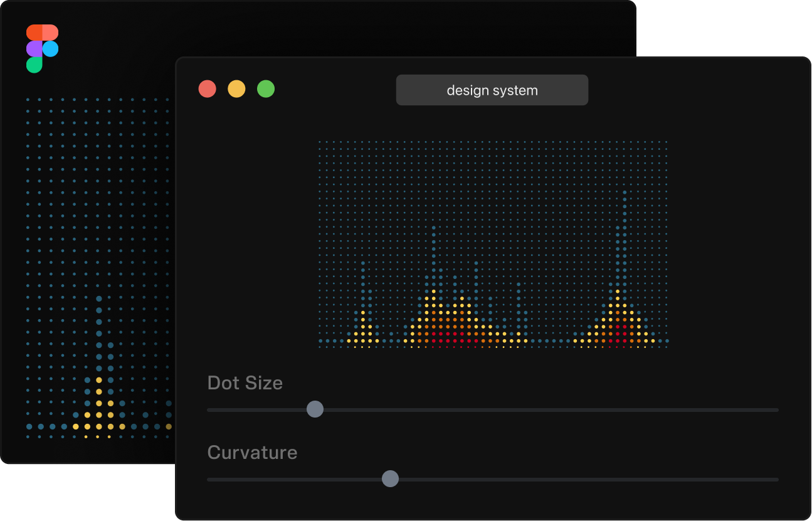Image resolution: width=812 pixels, height=521 pixels.
Task: Select the blue circle in the Figma logo
Action: tap(50, 48)
